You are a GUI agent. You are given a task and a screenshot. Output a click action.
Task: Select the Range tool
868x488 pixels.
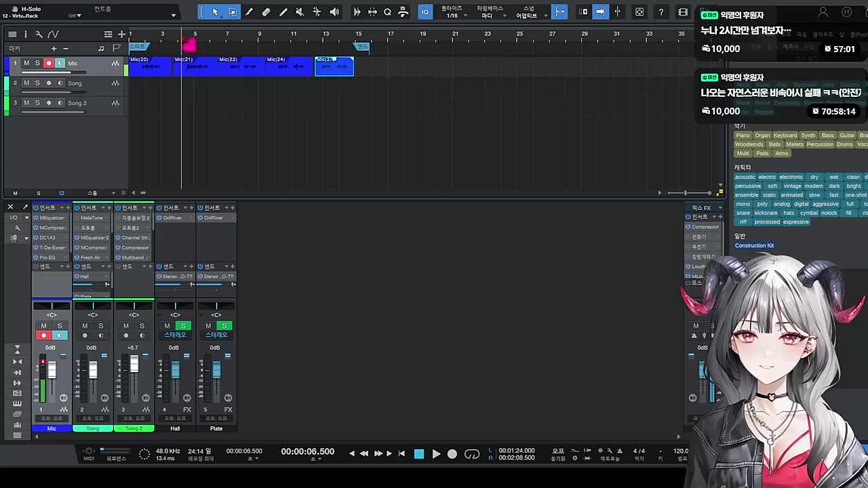[x=233, y=12]
